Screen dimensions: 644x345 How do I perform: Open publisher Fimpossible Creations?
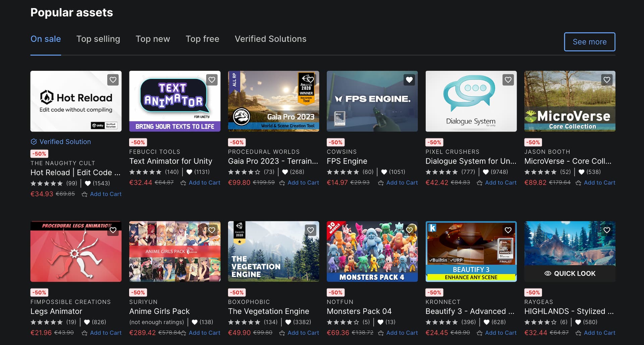(x=70, y=302)
